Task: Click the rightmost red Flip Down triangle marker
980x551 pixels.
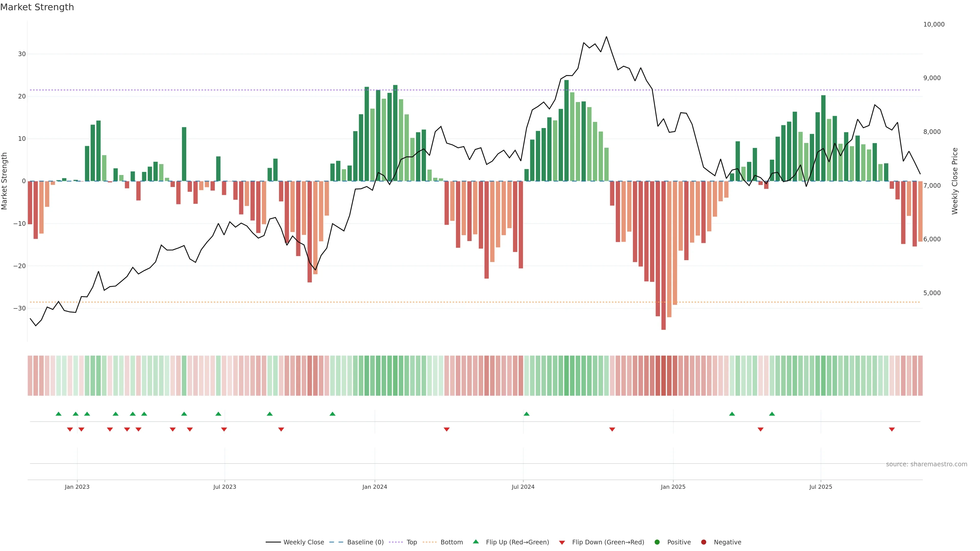Action: [x=892, y=429]
